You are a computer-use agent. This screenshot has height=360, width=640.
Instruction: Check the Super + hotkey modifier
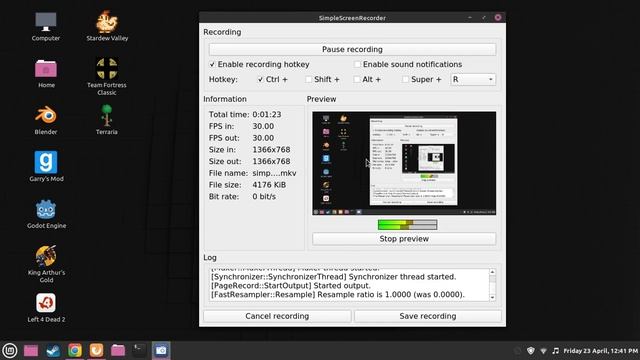(x=405, y=80)
